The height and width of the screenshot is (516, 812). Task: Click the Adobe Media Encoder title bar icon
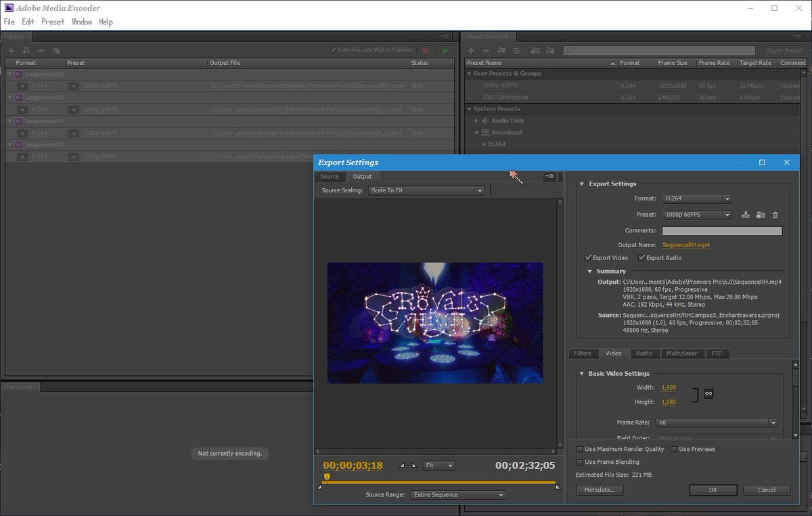9,8
